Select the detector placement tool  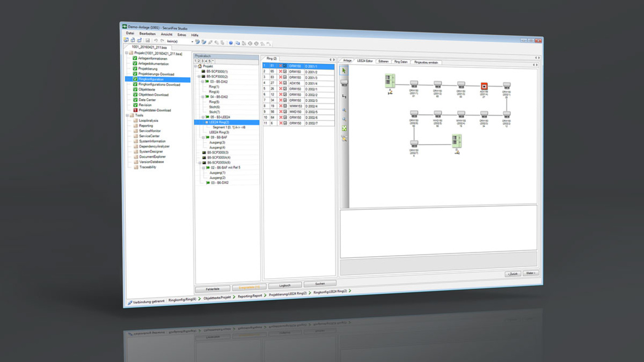pos(343,82)
